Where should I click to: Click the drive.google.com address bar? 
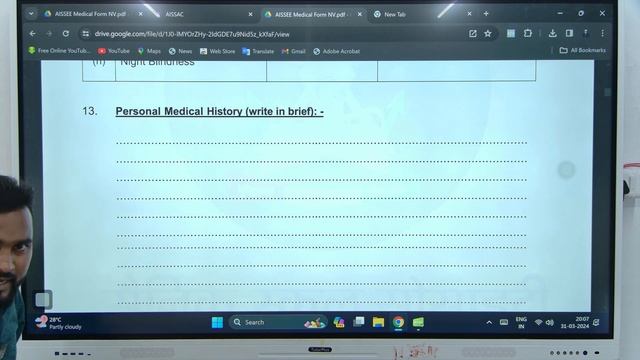278,34
